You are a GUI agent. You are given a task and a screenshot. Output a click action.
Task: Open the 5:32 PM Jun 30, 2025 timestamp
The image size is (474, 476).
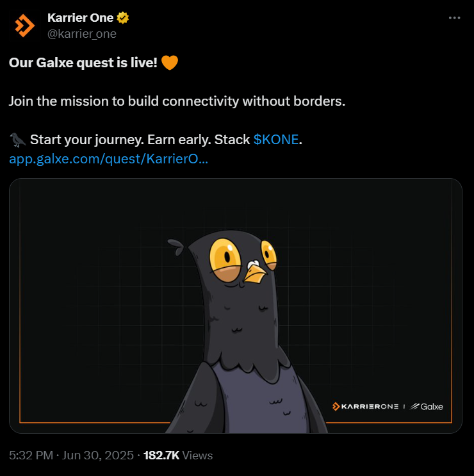(x=71, y=455)
